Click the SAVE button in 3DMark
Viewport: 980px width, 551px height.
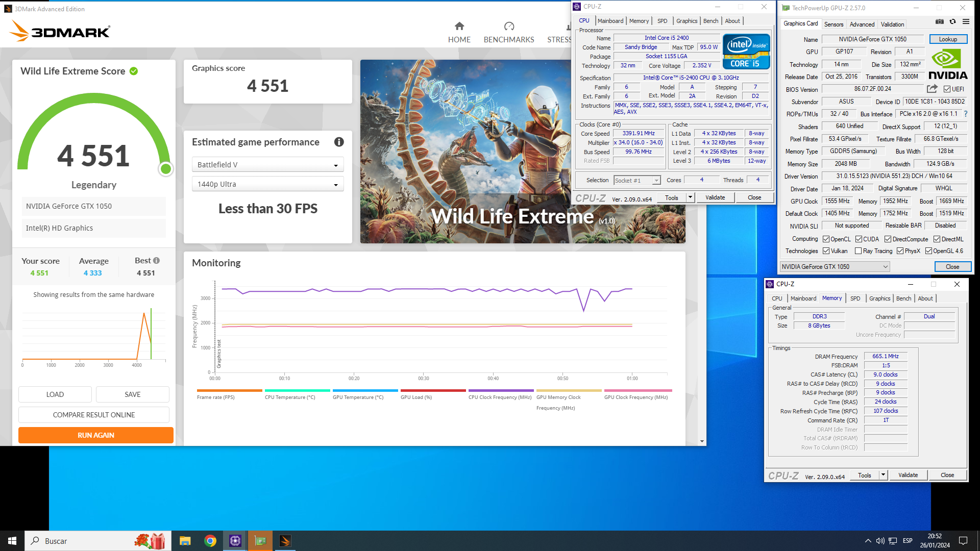tap(133, 394)
